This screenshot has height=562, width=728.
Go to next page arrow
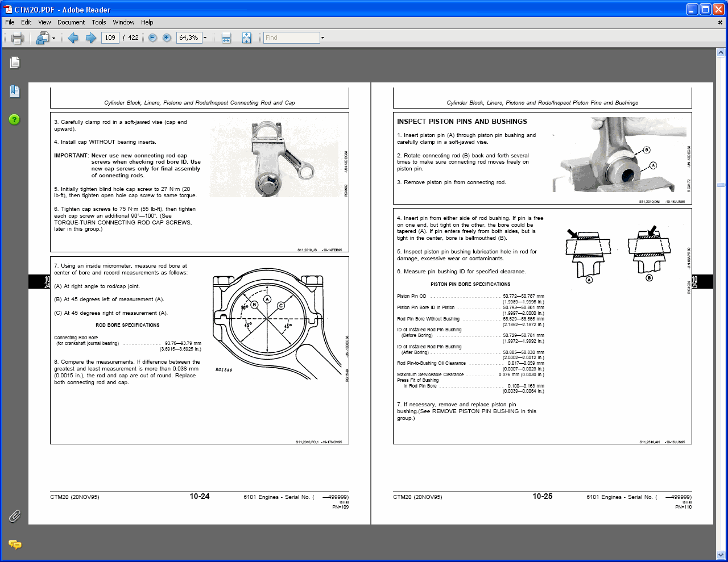[x=91, y=38]
